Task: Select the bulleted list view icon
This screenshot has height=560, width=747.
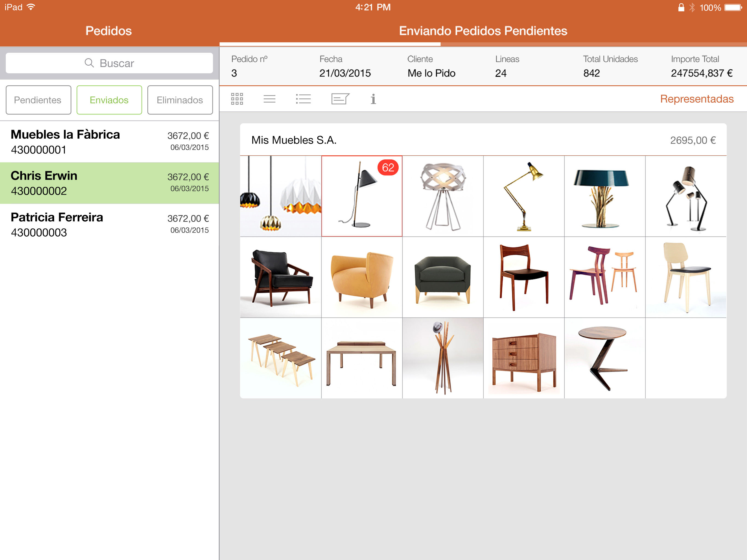Action: pos(303,99)
